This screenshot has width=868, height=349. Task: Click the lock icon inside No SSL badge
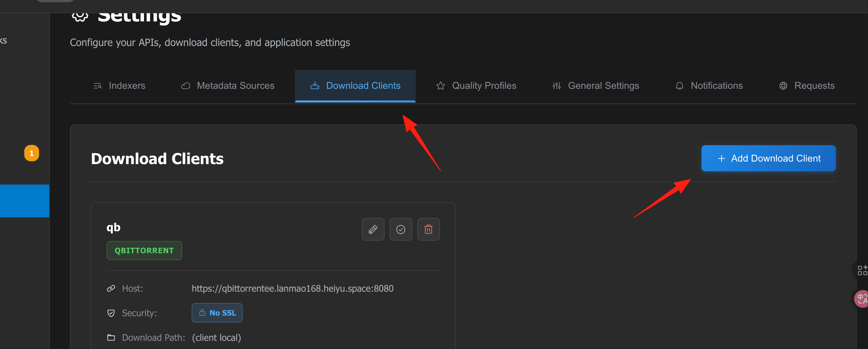pyautogui.click(x=202, y=312)
